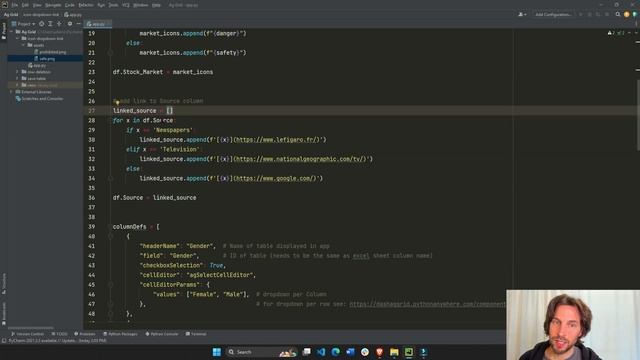
Task: Open Brave browser from taskbar
Action: (380, 352)
